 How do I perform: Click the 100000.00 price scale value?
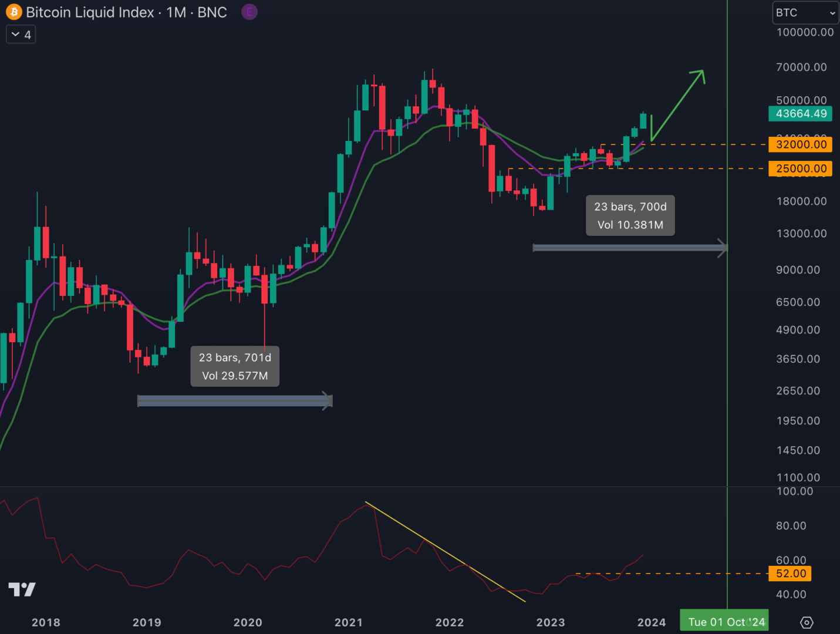[804, 32]
